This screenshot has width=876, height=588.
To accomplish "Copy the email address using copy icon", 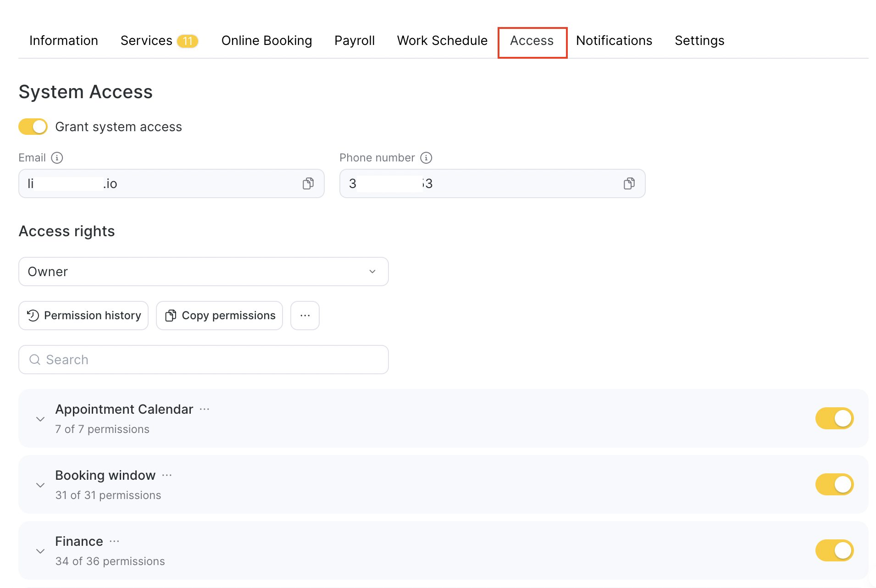I will coord(308,184).
